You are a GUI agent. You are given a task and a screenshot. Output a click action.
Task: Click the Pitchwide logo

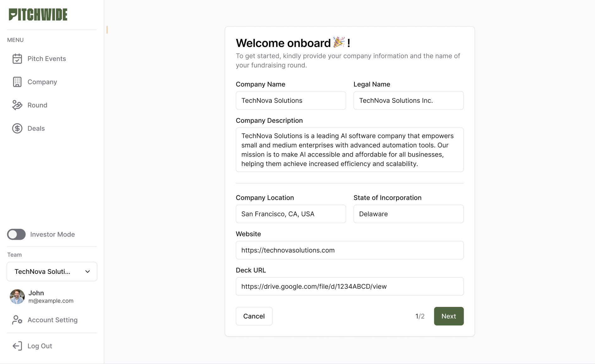(38, 15)
